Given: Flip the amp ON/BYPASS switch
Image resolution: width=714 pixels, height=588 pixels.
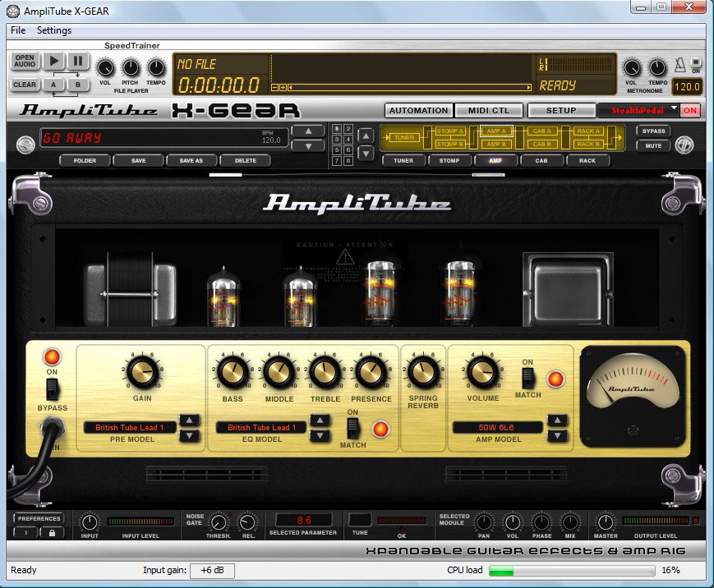Looking at the screenshot, I should coord(53,389).
